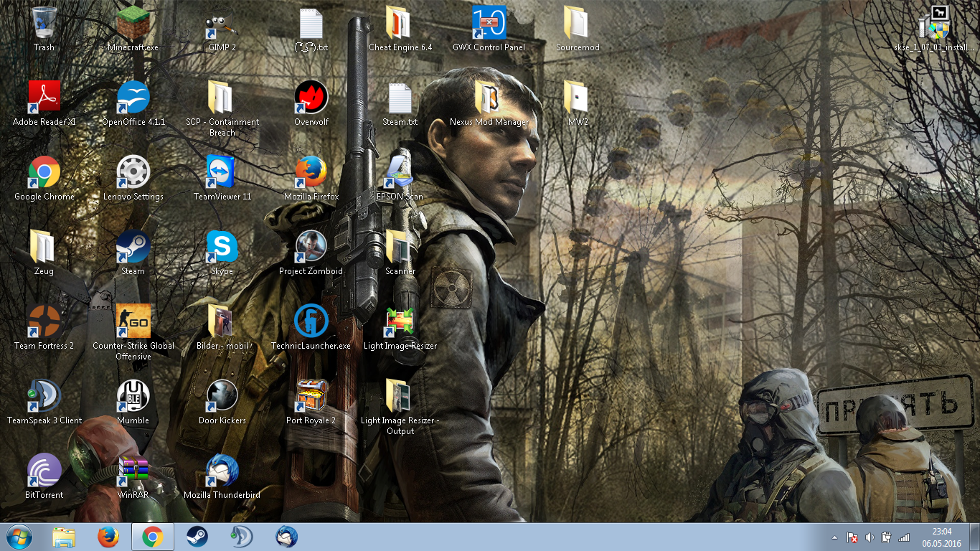Open the volume speaker tray control

(870, 537)
